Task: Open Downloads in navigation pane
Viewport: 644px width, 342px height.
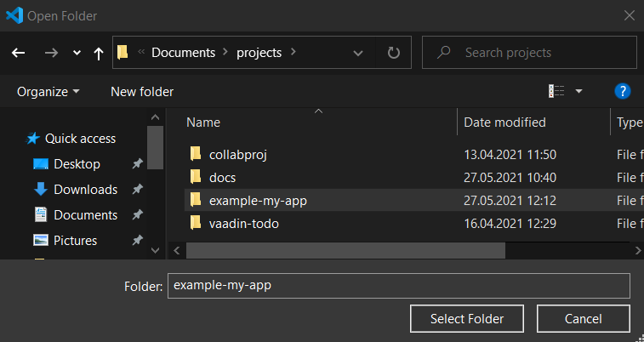Action: pyautogui.click(x=85, y=190)
